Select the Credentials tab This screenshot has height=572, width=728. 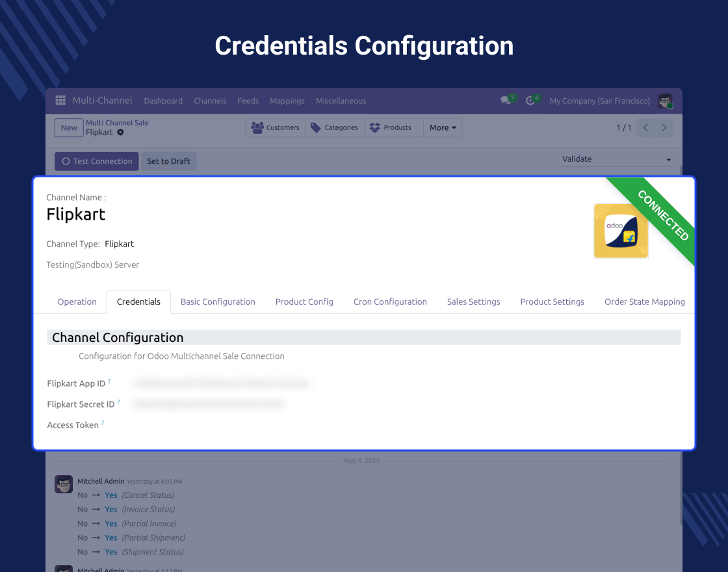pos(138,302)
